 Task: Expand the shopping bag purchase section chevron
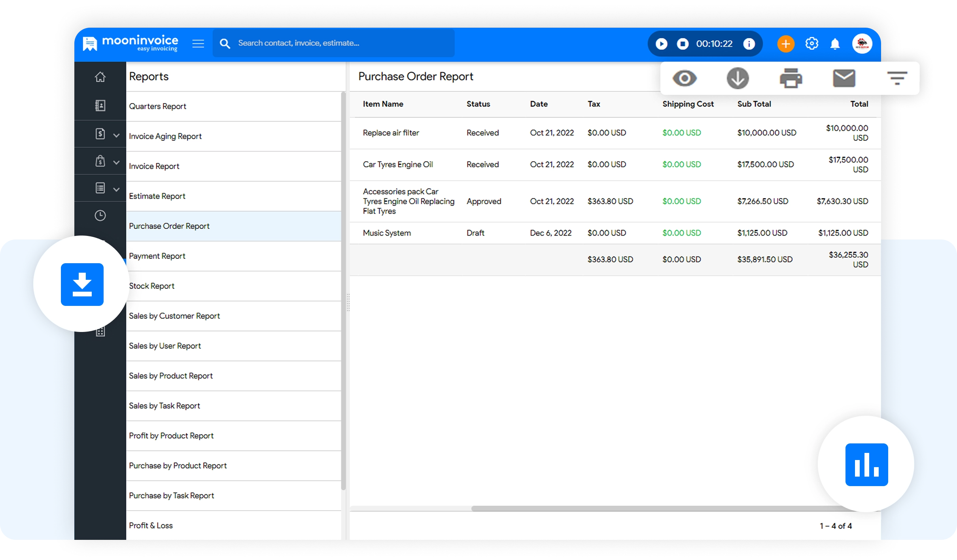click(x=116, y=162)
